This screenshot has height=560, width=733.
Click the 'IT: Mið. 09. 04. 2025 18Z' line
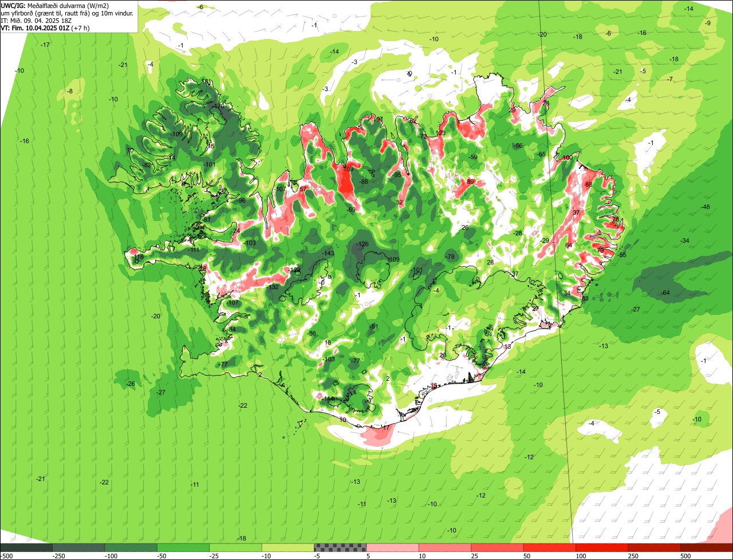tap(36, 20)
